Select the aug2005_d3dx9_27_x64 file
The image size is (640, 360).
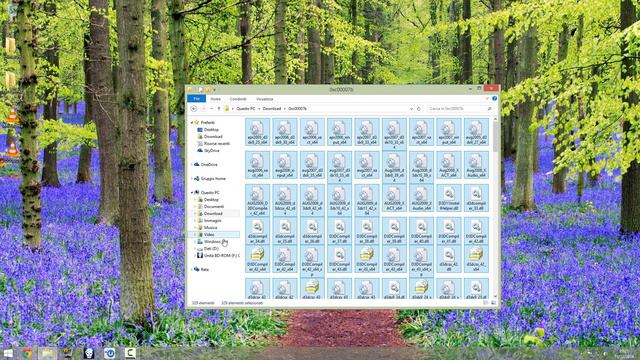pyautogui.click(x=476, y=132)
